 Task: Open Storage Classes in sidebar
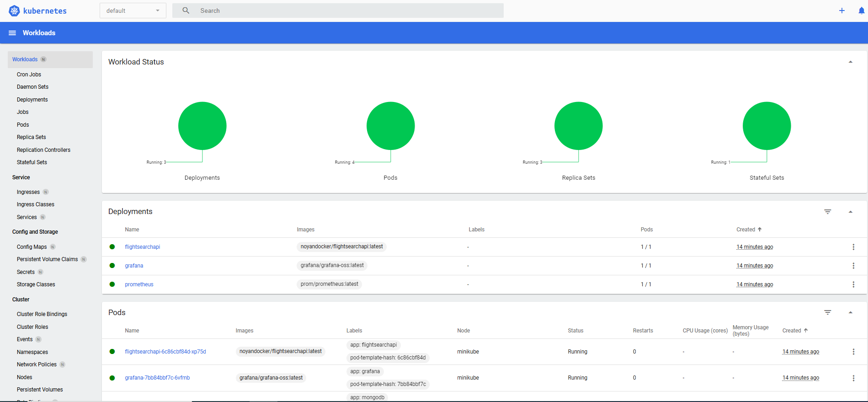coord(36,284)
